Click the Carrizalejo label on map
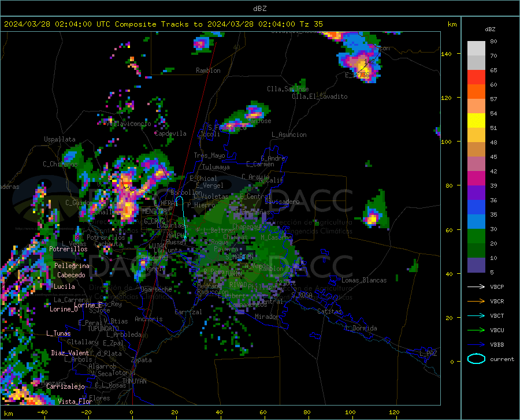The height and width of the screenshot is (420, 520). pyautogui.click(x=66, y=386)
